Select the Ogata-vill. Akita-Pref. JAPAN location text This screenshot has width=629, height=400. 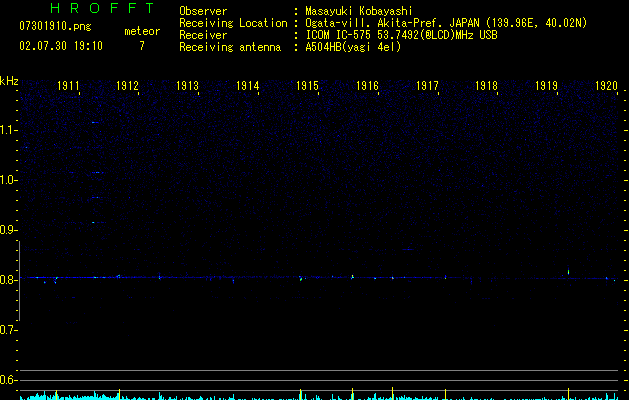(x=446, y=23)
